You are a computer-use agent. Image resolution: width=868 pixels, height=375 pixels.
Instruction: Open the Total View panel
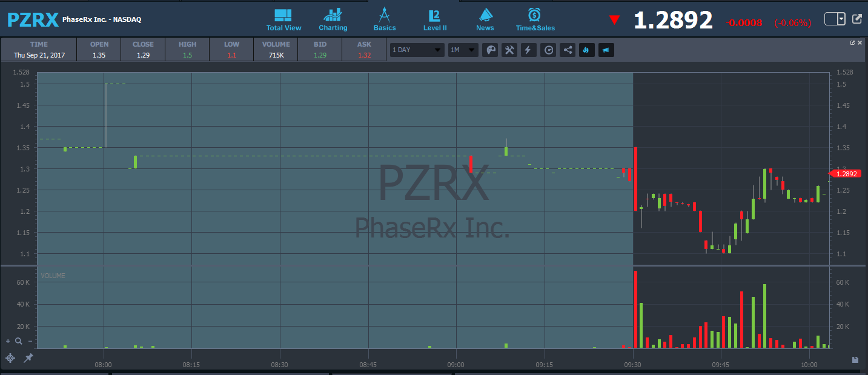pyautogui.click(x=283, y=20)
